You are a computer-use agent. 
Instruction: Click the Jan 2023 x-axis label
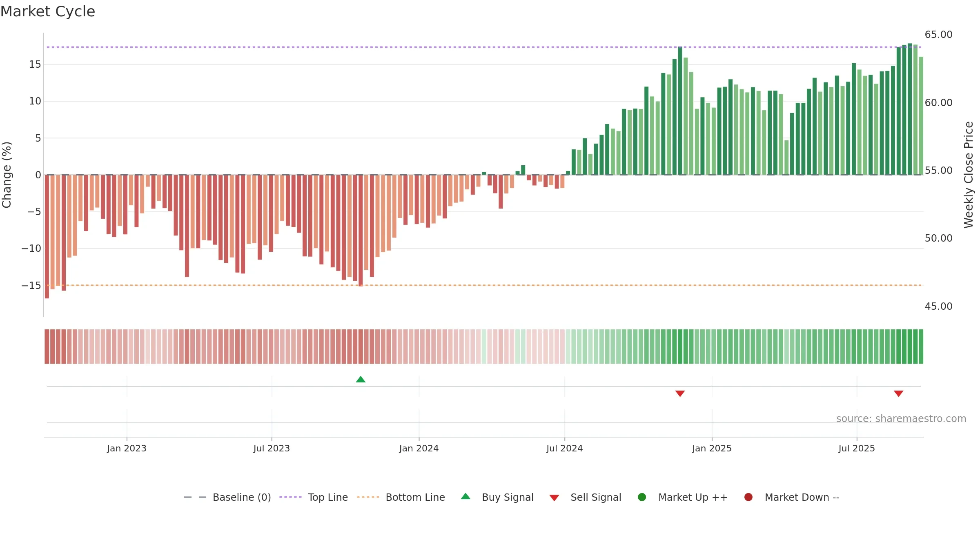(127, 448)
